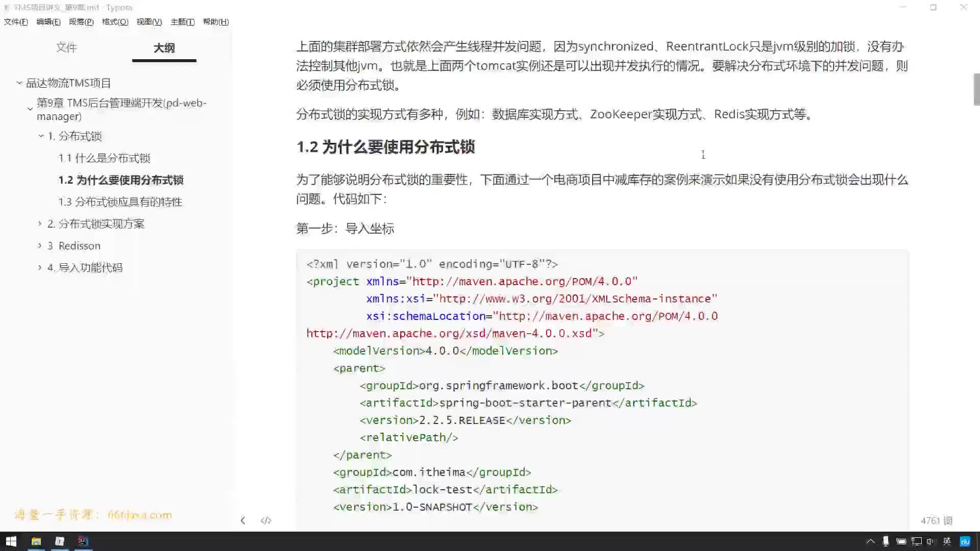The width and height of the screenshot is (980, 551).
Task: Switch sidebar to the 文件 tab
Action: point(66,48)
